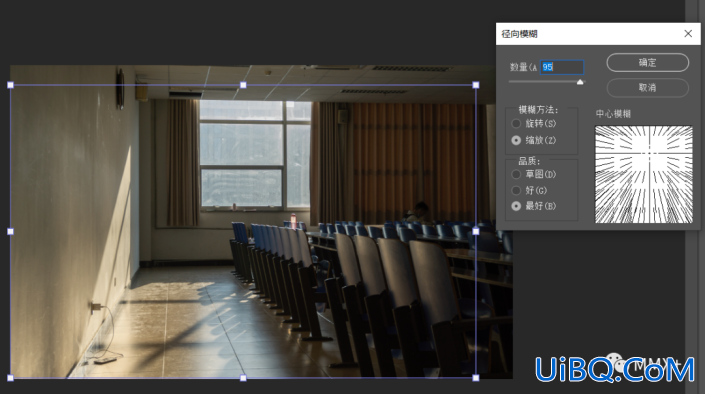
Task: Click the top-right transform handle
Action: click(476, 85)
